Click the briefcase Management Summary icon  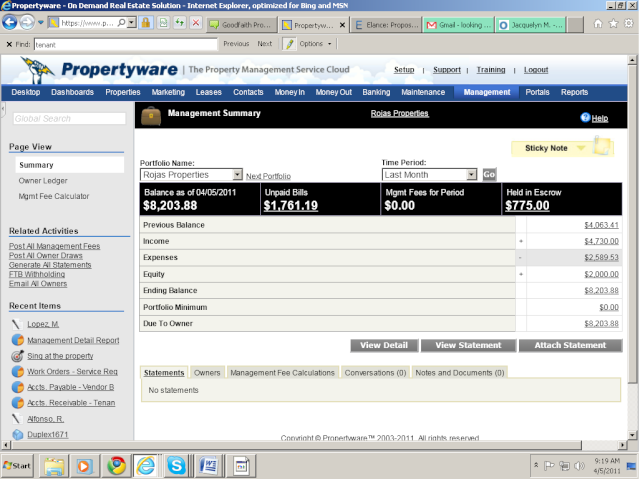click(x=151, y=116)
